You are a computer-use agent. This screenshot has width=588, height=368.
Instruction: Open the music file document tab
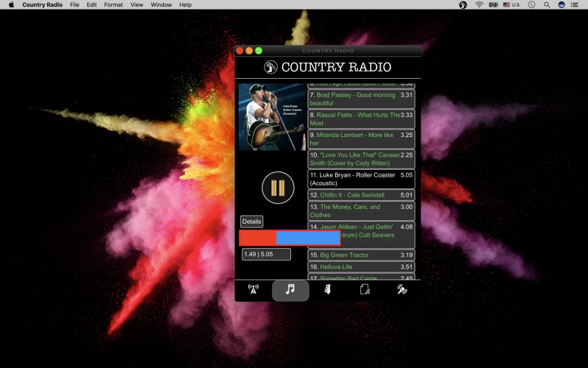pyautogui.click(x=365, y=290)
